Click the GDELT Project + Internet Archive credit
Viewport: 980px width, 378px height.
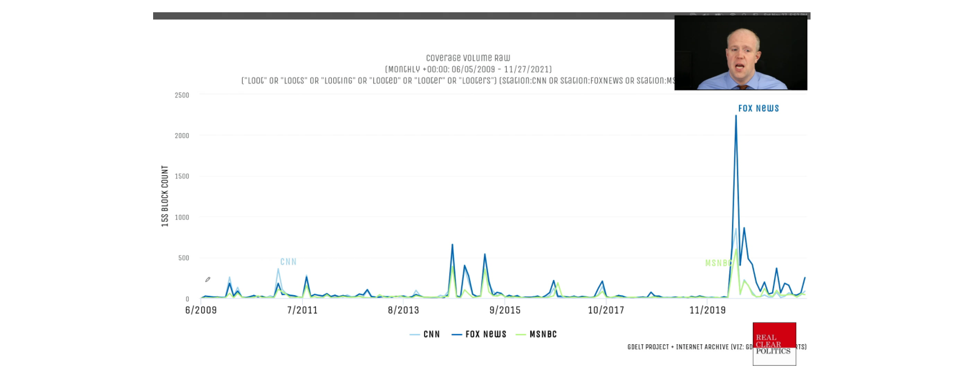click(x=690, y=347)
